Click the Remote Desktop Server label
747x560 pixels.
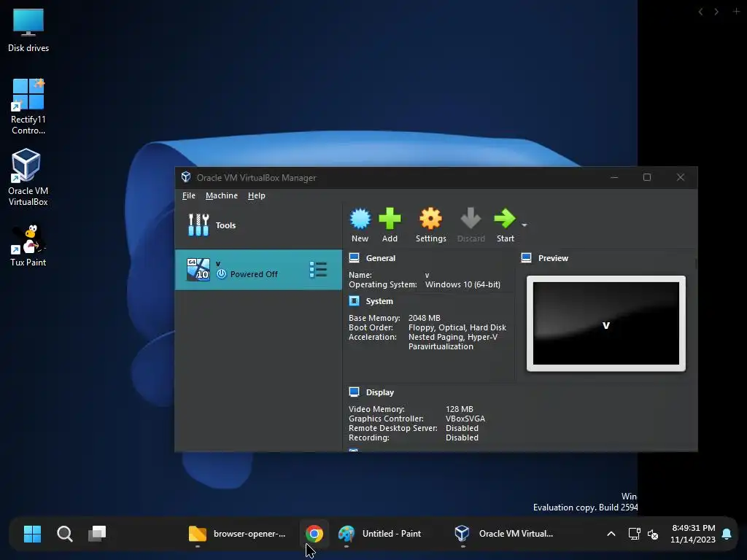(393, 428)
